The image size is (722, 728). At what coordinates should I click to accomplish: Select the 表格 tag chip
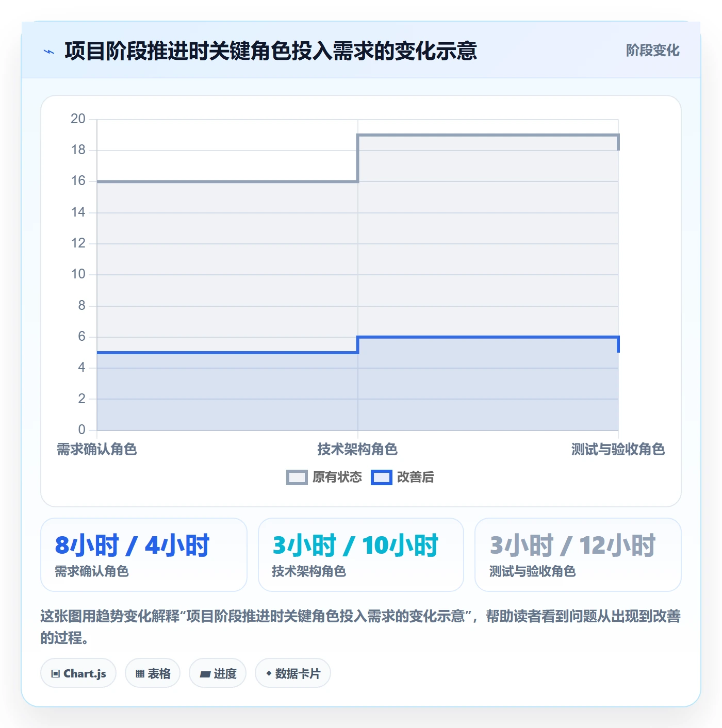tap(153, 673)
